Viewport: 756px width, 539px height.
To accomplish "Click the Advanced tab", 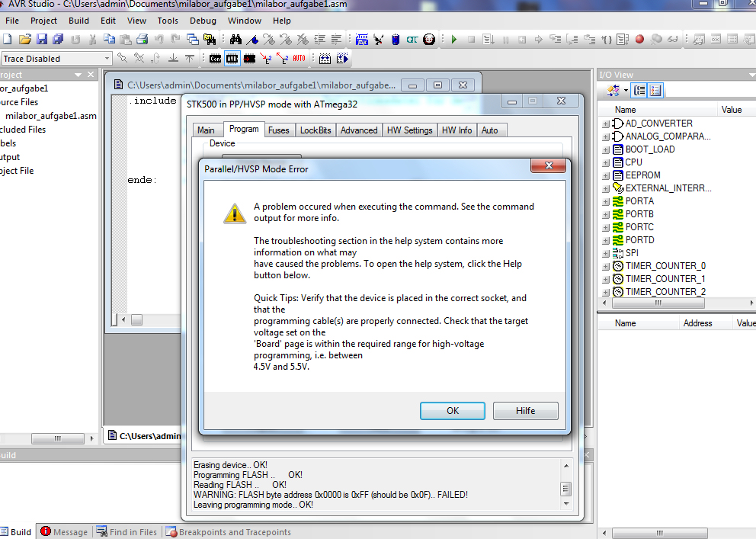I will (x=359, y=130).
